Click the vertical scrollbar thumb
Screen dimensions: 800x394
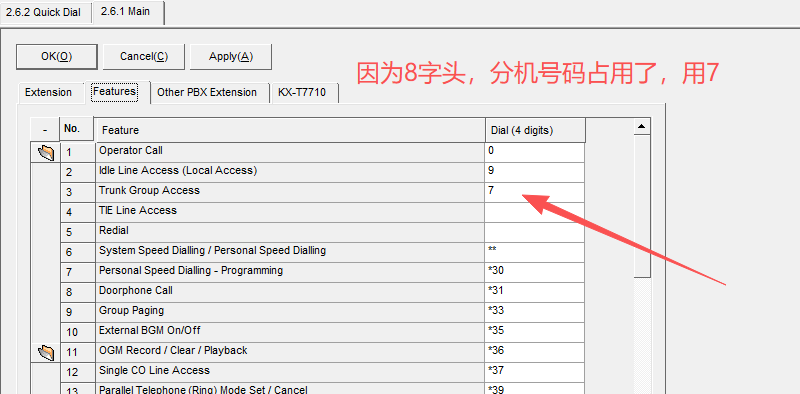tap(642, 206)
